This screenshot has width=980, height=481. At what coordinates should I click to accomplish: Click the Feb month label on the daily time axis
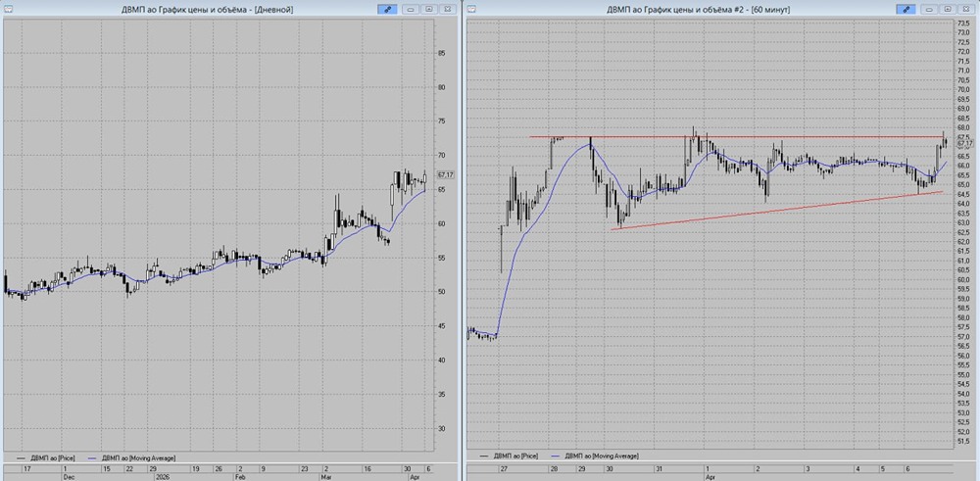(x=241, y=477)
